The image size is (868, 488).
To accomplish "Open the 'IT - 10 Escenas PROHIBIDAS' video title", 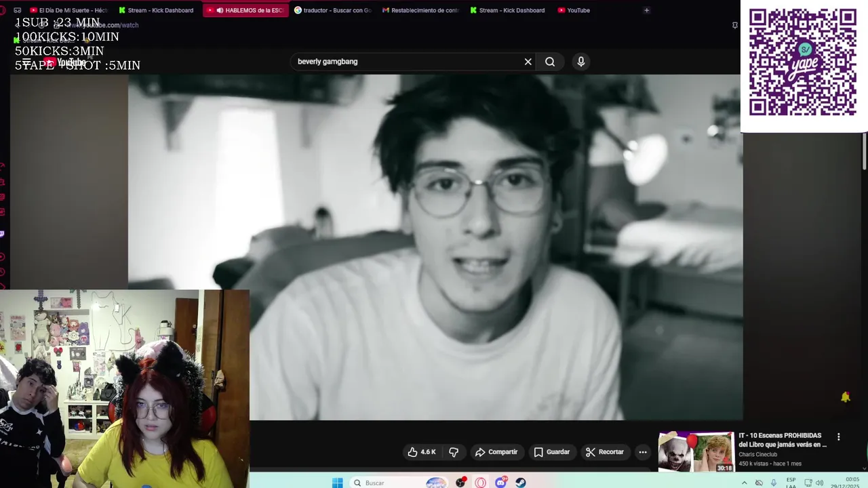I will [x=783, y=440].
